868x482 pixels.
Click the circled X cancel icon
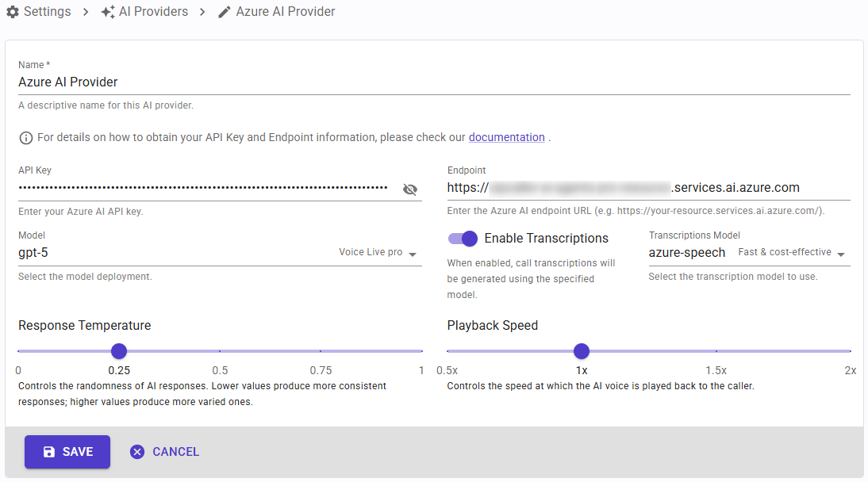137,452
